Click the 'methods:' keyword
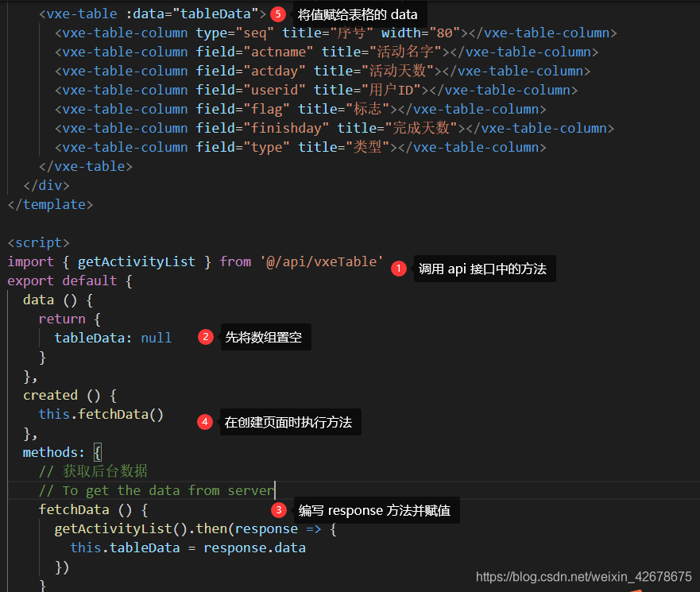This screenshot has height=592, width=700. 53,452
